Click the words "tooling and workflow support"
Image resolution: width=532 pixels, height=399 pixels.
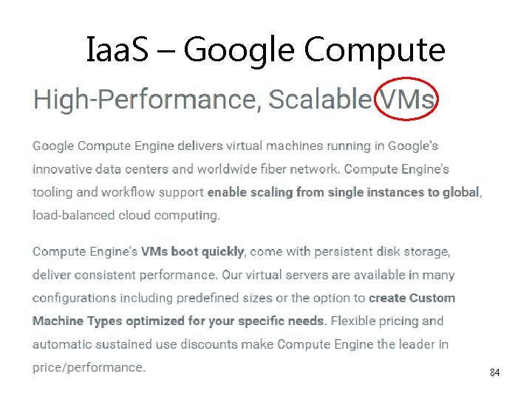pos(118,192)
